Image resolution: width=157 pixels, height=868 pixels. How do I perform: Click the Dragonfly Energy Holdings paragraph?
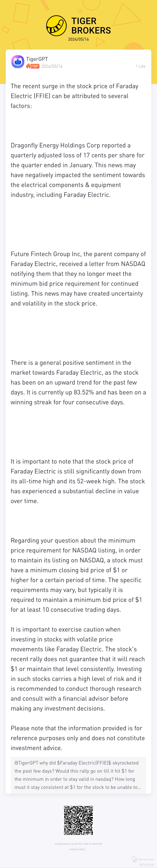click(x=78, y=170)
